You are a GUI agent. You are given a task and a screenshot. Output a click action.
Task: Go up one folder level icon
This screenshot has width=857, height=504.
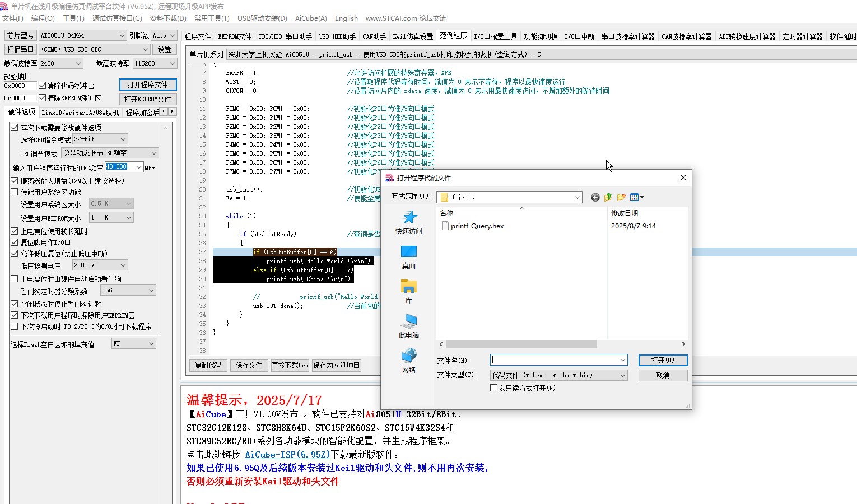tap(608, 197)
